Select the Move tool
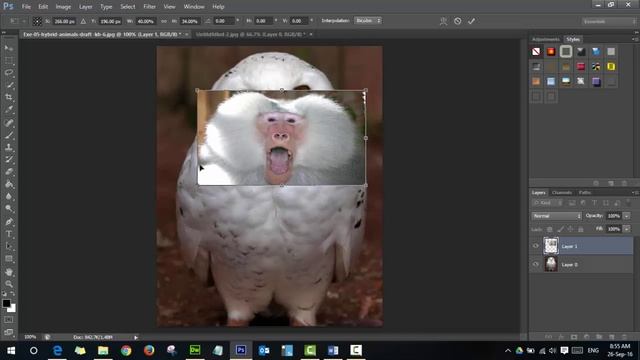640x360 pixels. [9, 48]
